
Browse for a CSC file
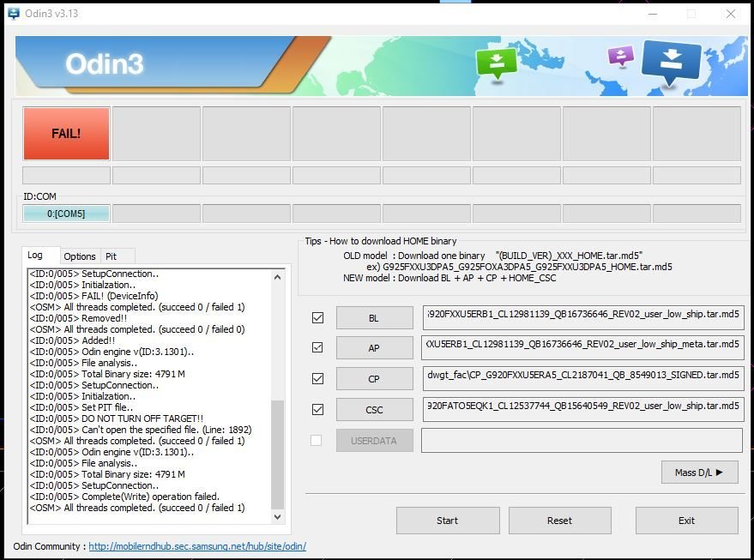[374, 410]
